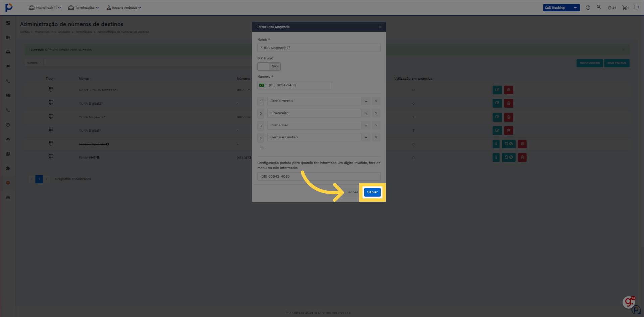
Task: Click the *URA Digital* row name
Action: [x=90, y=131]
